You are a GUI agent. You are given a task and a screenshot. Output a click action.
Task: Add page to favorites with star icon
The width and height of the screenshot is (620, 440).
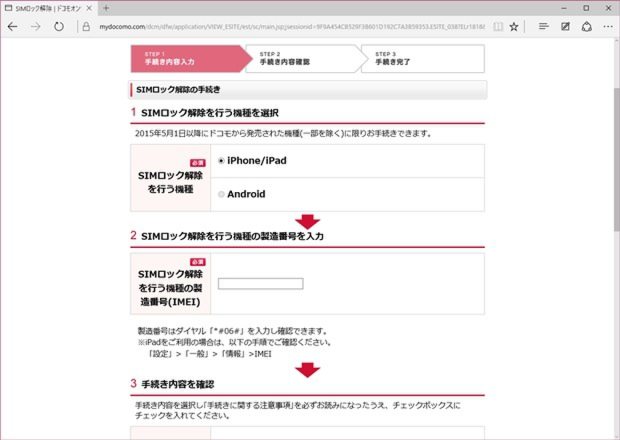click(x=514, y=26)
